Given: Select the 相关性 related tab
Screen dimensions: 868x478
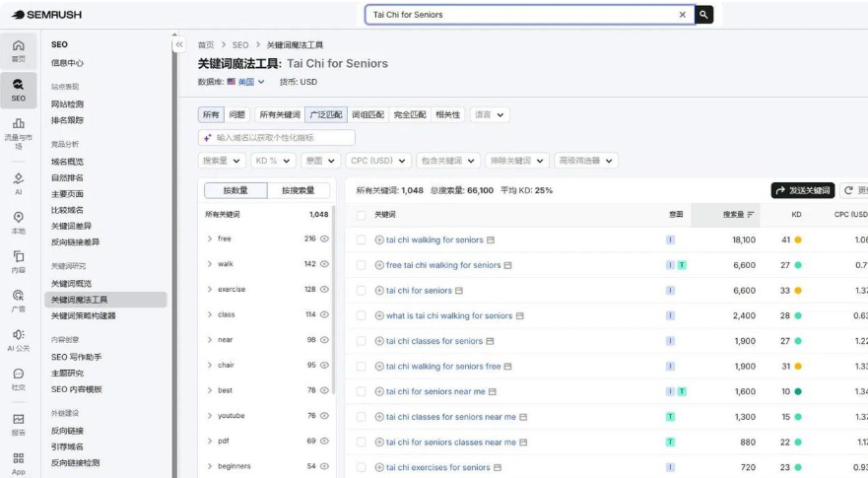Looking at the screenshot, I should click(448, 114).
